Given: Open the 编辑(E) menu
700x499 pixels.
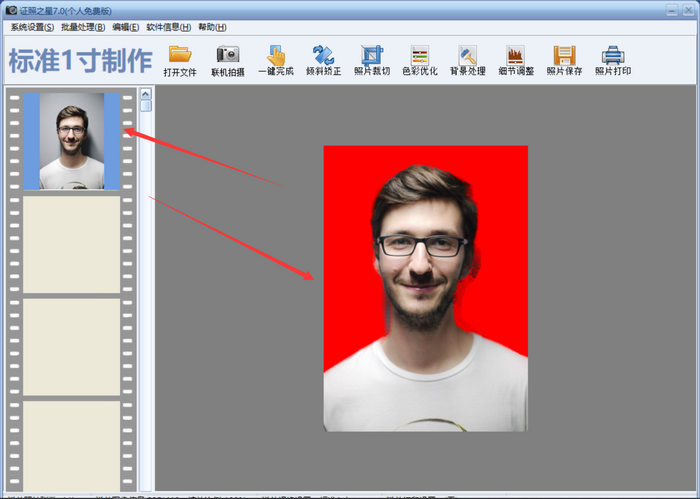Looking at the screenshot, I should (125, 27).
